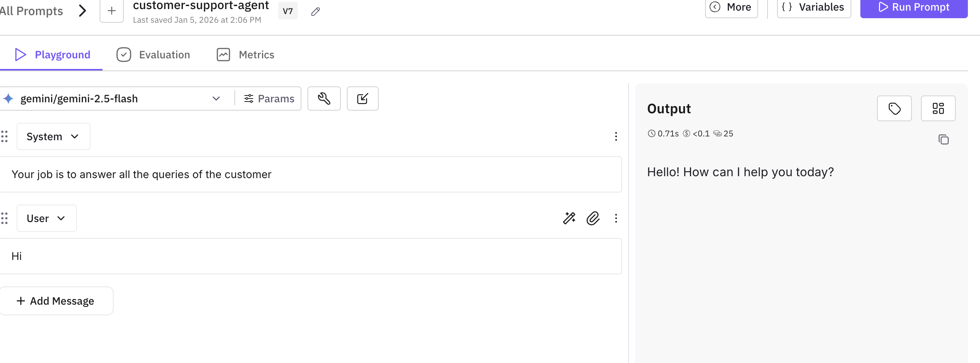Click the wrench tools icon
Image resolution: width=980 pixels, height=363 pixels.
point(324,99)
